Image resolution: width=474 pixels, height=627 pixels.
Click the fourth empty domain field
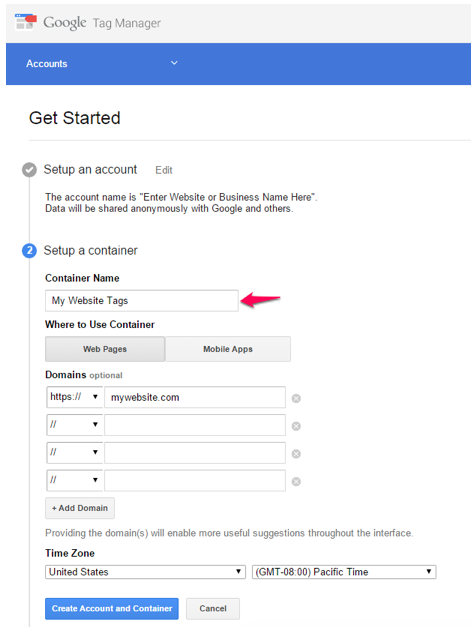point(195,480)
